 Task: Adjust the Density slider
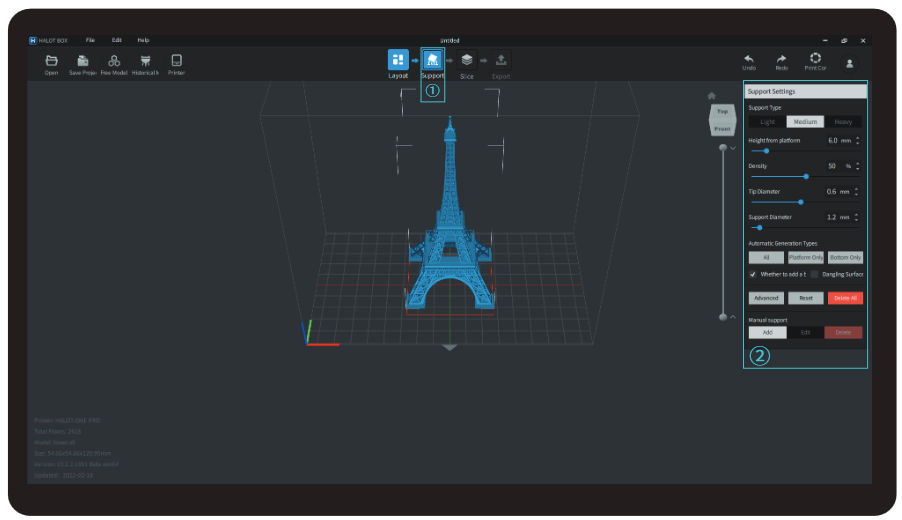805,177
